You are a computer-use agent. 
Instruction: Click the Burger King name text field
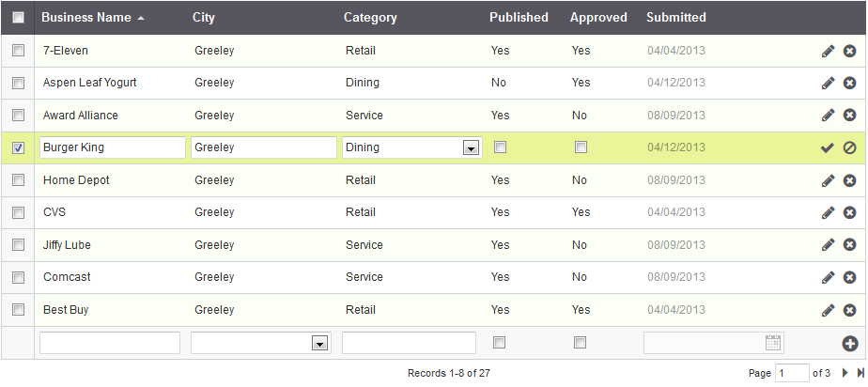[x=113, y=147]
